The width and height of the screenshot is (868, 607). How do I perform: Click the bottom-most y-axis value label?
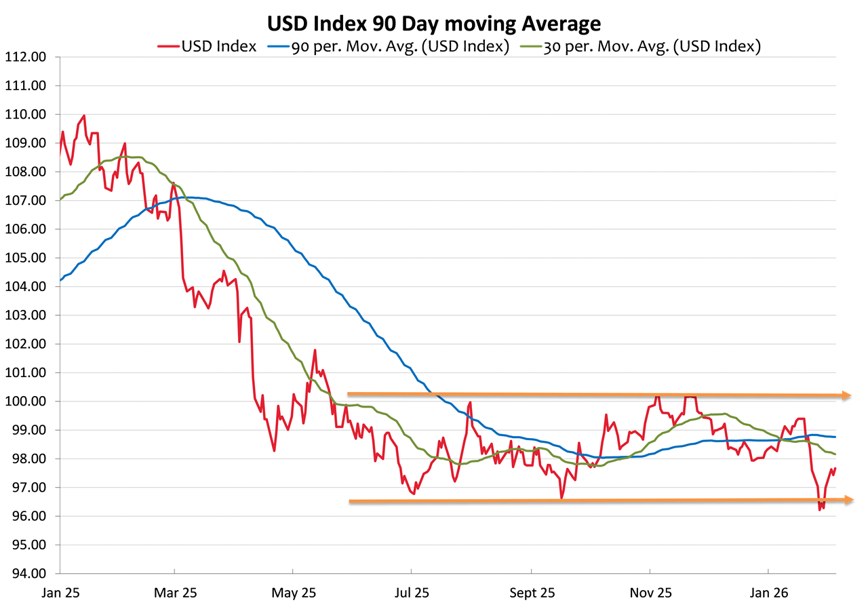coord(27,573)
